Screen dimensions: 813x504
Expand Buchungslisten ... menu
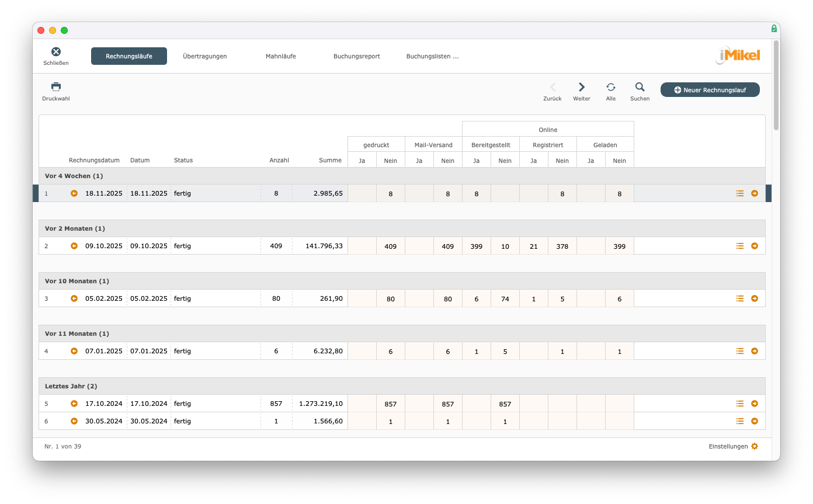pyautogui.click(x=432, y=56)
